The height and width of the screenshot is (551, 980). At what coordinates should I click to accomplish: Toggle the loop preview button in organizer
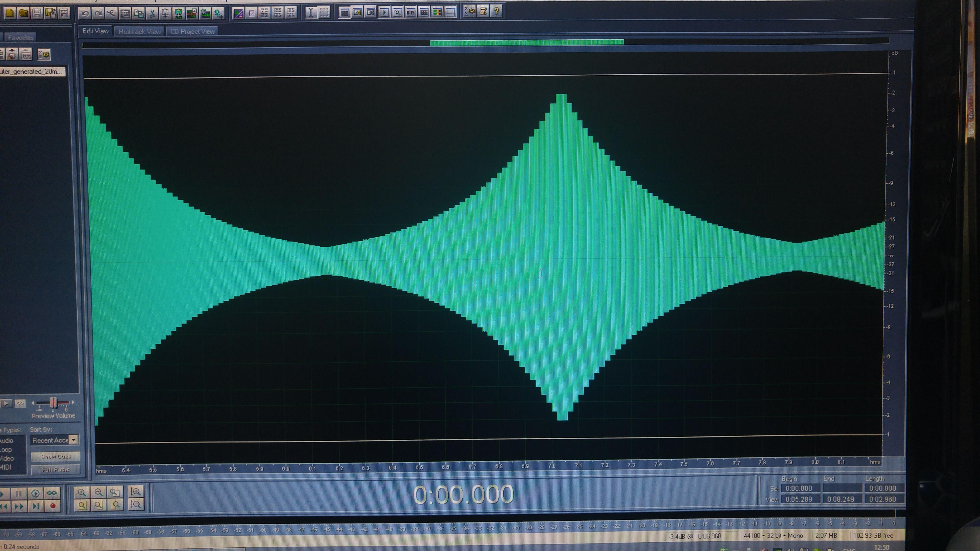[20, 403]
